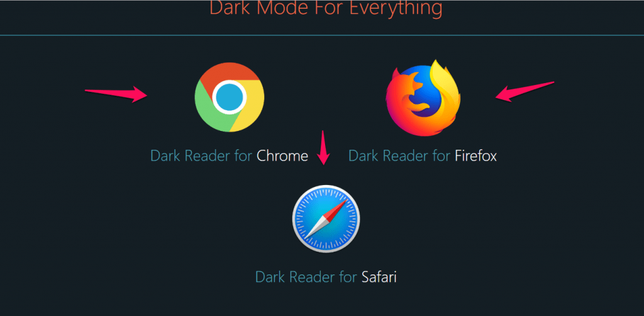Click the teal horizontal divider line
Screen dimensions: 644x316
point(322,35)
